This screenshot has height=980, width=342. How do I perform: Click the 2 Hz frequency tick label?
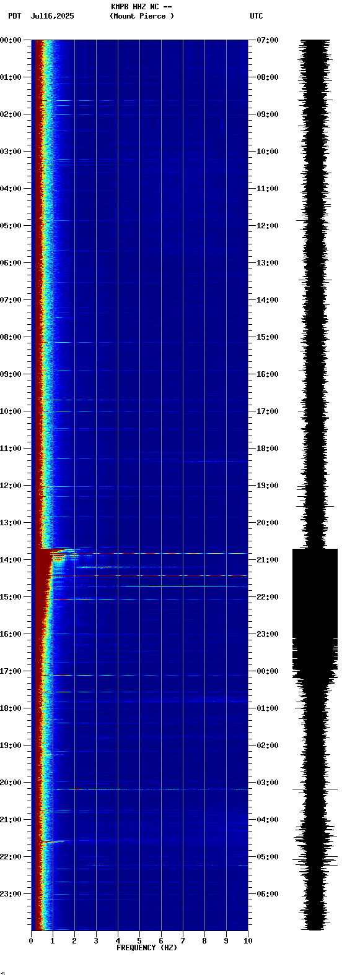pyautogui.click(x=74, y=941)
